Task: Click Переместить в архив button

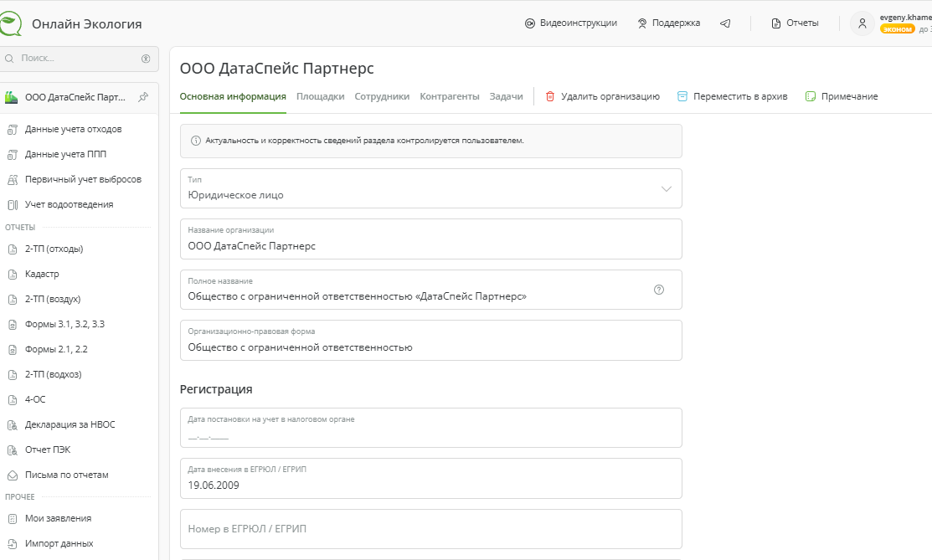Action: (x=732, y=96)
